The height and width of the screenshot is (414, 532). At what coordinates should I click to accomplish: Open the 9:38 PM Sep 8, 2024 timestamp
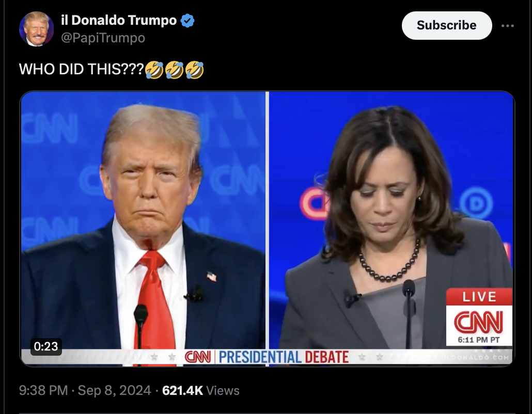click(x=85, y=390)
